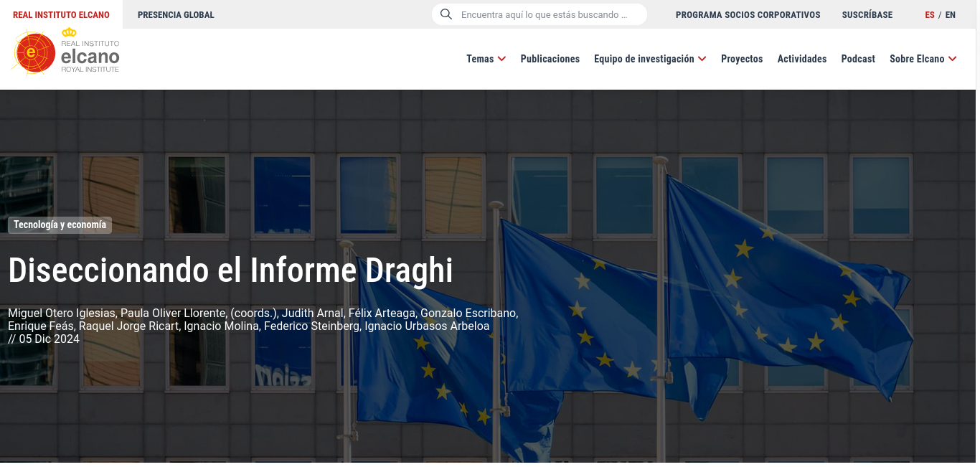This screenshot has height=467, width=980.
Task: Click the author name Ignacio Urbasos Arbeloa
Action: coord(427,326)
